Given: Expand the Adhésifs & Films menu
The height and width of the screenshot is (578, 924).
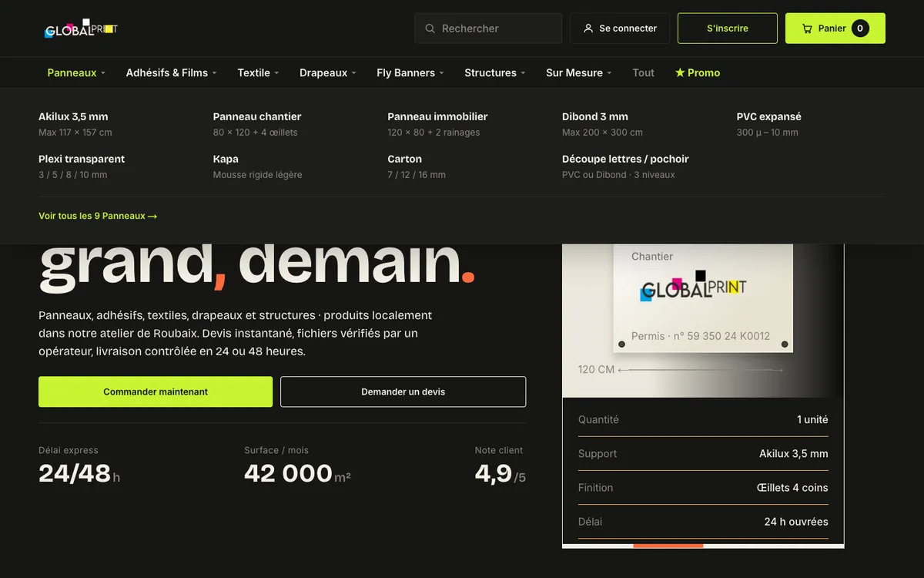Looking at the screenshot, I should (x=172, y=72).
